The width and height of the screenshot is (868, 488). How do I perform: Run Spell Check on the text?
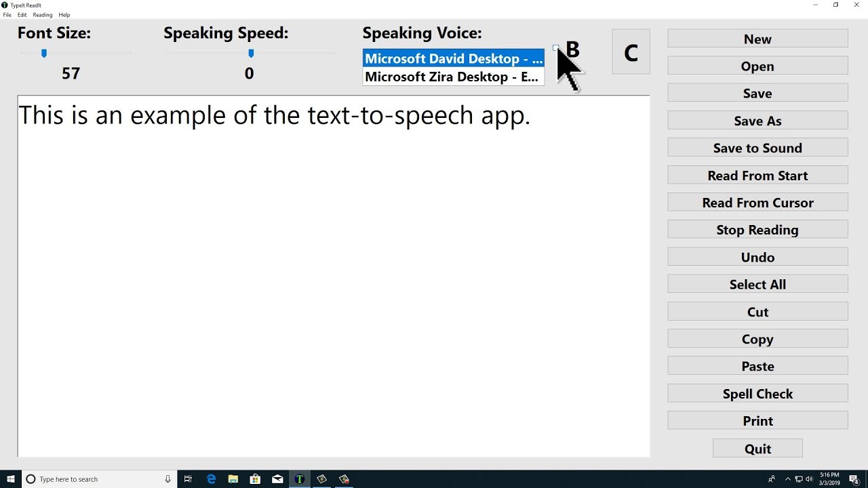757,393
